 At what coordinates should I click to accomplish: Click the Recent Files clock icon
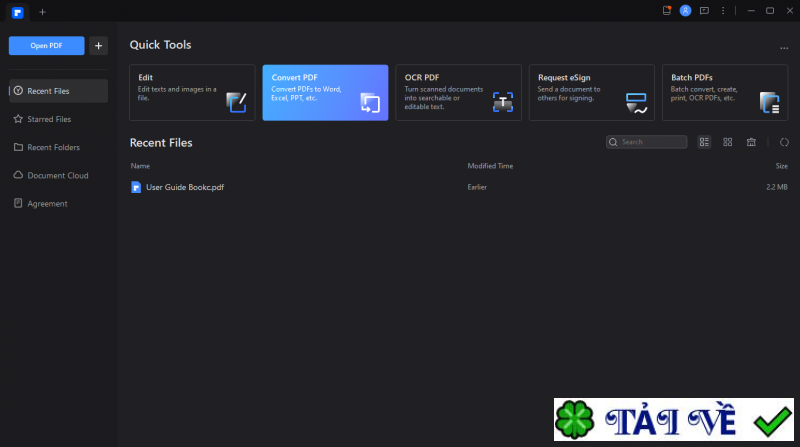18,91
